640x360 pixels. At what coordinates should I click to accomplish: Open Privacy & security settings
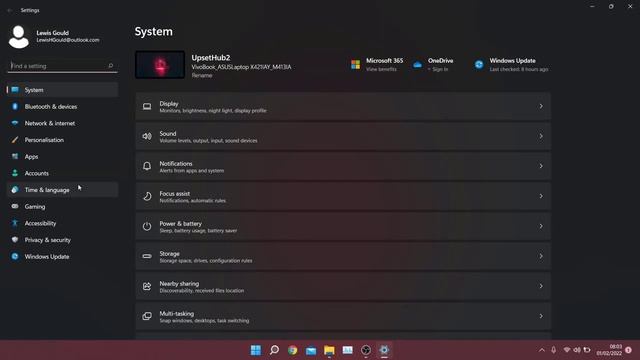point(62,240)
